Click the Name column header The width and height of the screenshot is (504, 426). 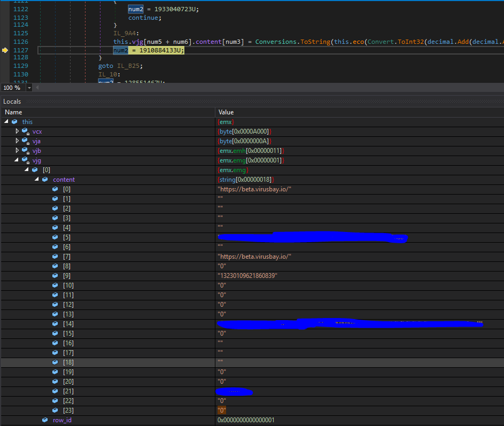coord(13,112)
